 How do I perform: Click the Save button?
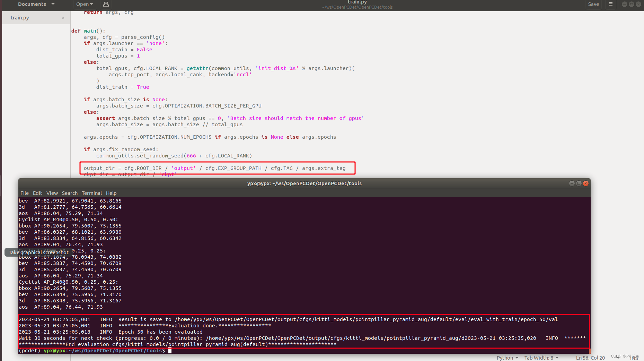point(593,4)
